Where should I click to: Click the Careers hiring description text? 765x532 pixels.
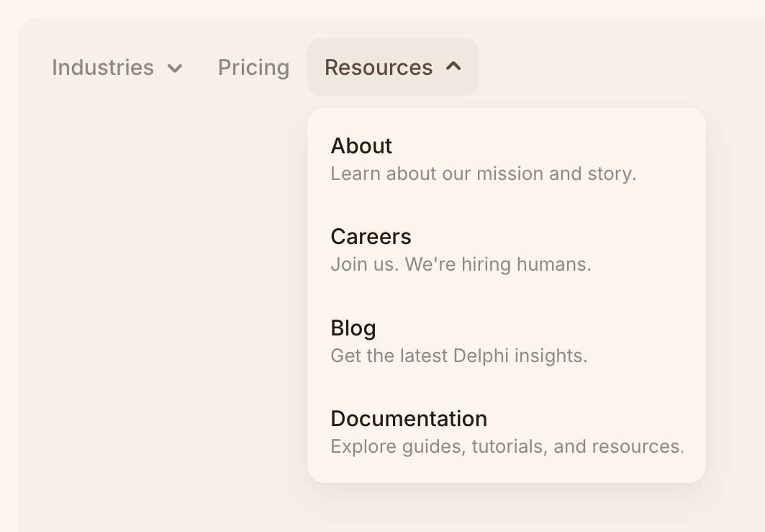tap(461, 264)
